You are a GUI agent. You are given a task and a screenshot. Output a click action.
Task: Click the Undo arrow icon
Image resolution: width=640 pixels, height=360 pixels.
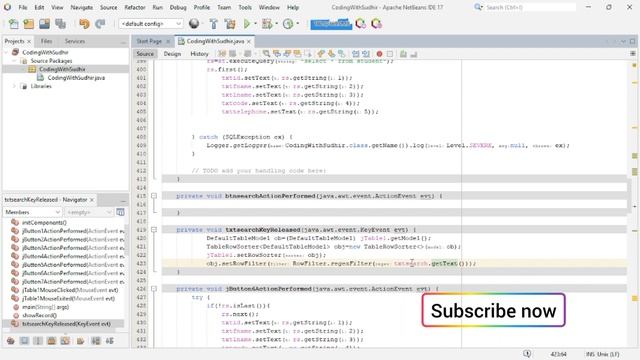click(84, 24)
